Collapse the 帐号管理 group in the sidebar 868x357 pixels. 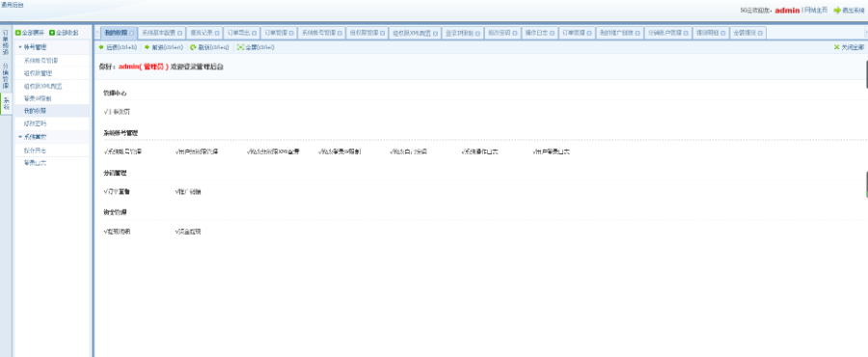pyautogui.click(x=20, y=47)
